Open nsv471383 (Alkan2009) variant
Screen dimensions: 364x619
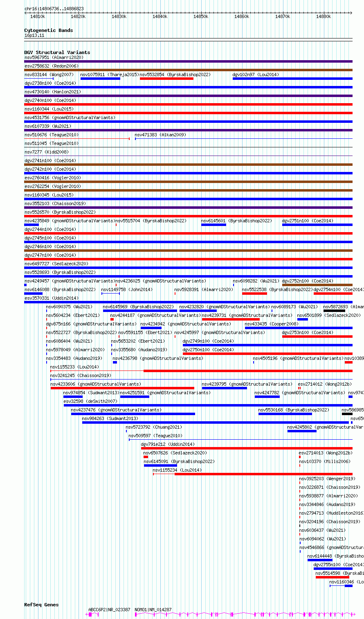[160, 135]
